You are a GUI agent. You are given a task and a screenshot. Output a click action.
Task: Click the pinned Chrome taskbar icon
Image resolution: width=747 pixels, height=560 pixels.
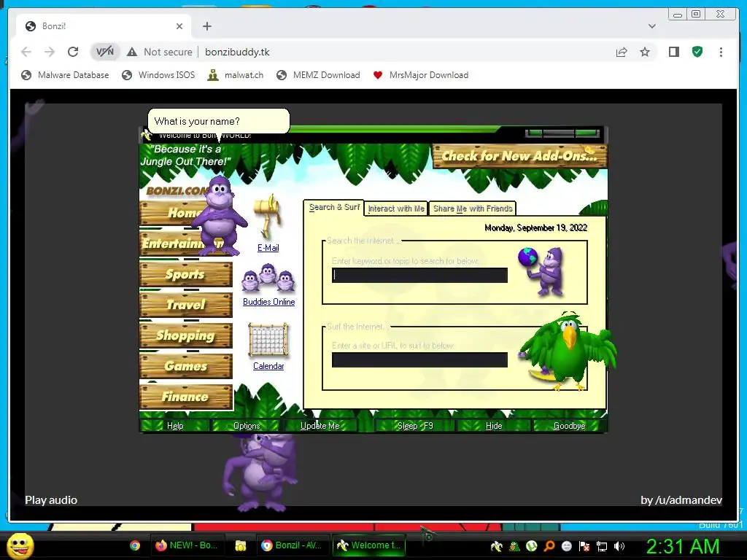(135, 545)
